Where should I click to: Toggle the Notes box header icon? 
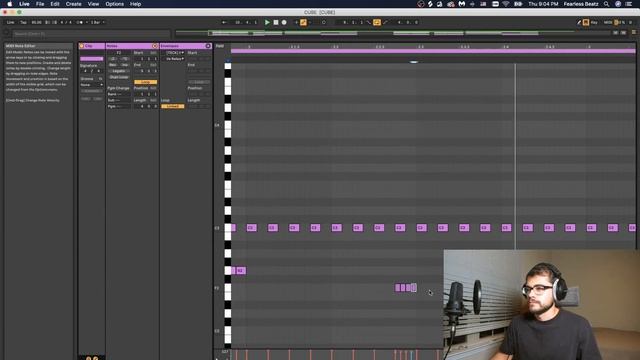click(155, 46)
